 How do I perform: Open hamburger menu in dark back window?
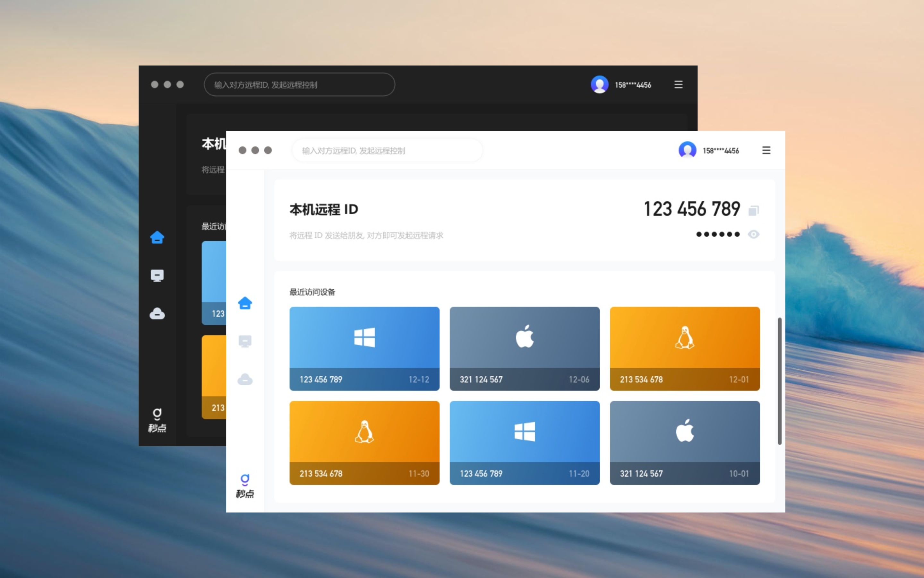678,84
